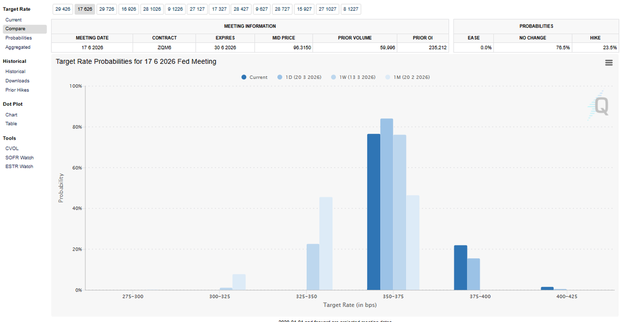Select the 16 926 meeting tab
The height and width of the screenshot is (322, 644).
coord(129,9)
